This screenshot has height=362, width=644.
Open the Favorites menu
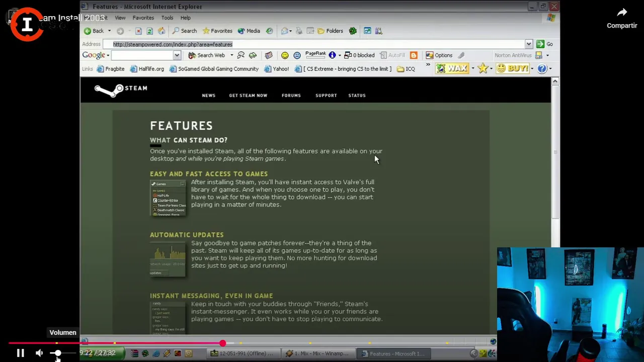[x=143, y=18]
